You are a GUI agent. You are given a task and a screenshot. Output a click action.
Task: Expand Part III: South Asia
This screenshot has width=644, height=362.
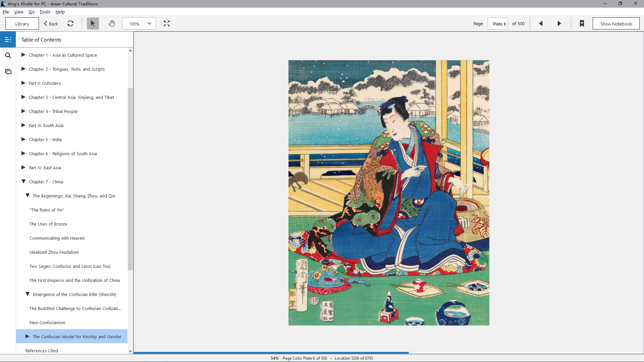pos(23,125)
